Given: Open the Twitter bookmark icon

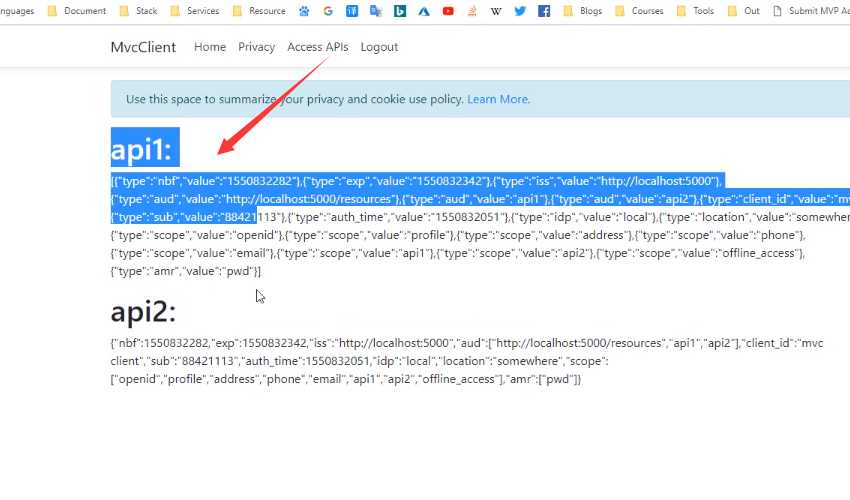Looking at the screenshot, I should click(x=520, y=11).
